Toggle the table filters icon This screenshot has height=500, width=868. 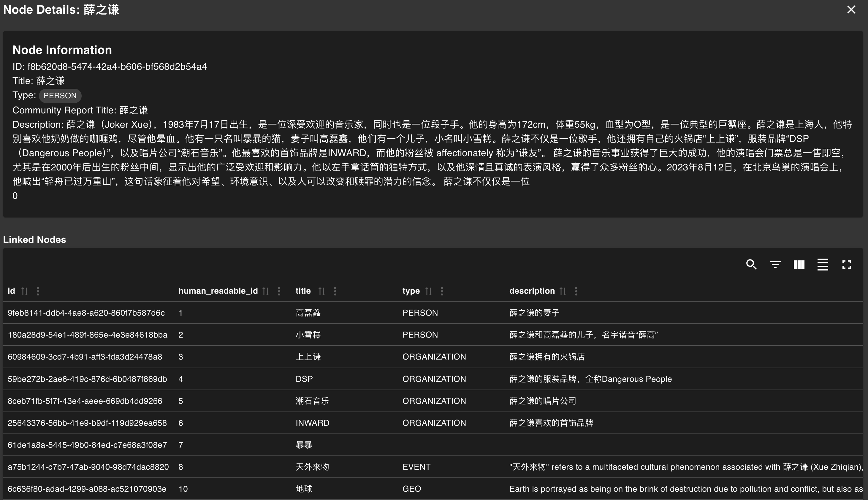(775, 265)
